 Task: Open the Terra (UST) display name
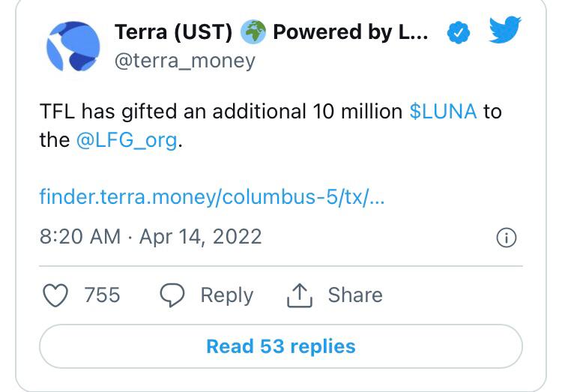click(x=173, y=33)
